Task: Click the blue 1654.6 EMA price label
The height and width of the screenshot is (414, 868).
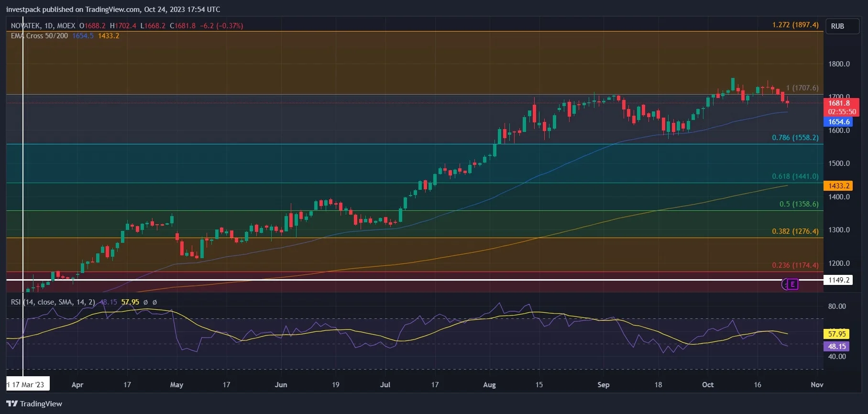Action: (838, 122)
